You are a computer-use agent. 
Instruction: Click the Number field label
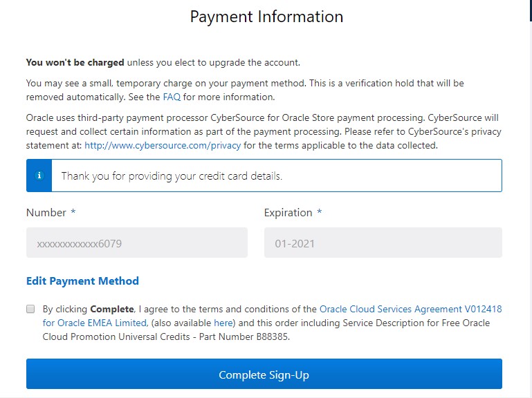(x=46, y=213)
